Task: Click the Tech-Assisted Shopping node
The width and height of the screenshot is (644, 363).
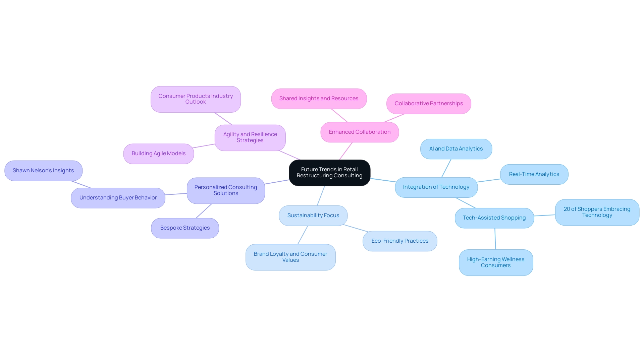Action: click(494, 218)
